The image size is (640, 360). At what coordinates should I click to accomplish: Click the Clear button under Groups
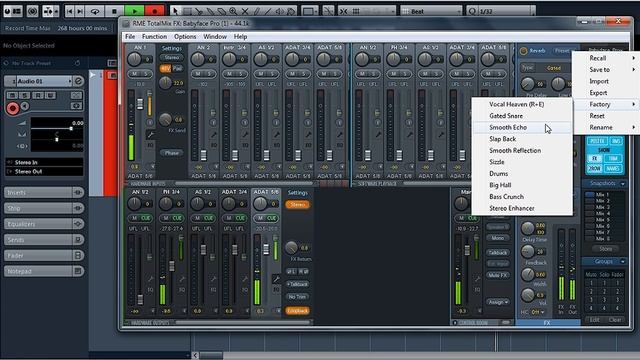pyautogui.click(x=615, y=320)
